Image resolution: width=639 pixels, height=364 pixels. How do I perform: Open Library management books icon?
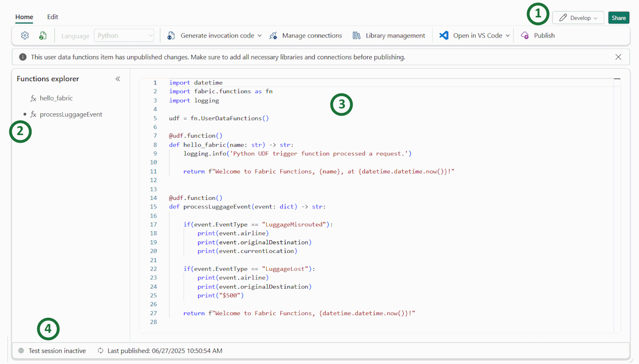[356, 36]
